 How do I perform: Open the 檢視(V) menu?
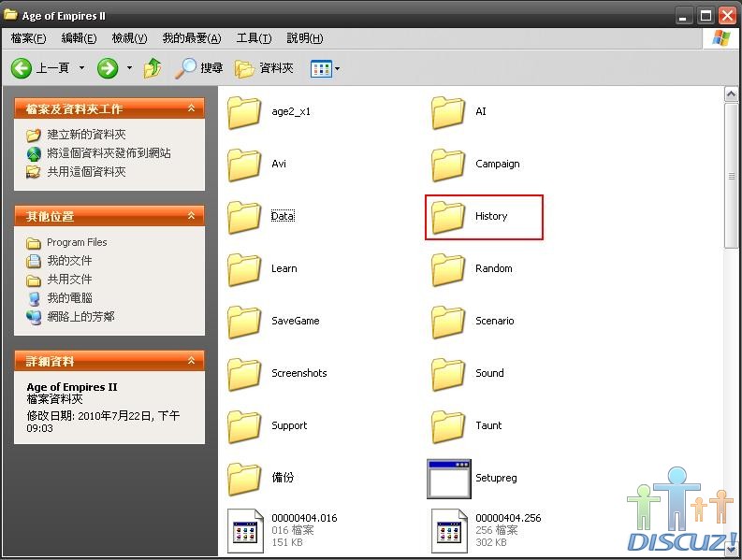129,38
